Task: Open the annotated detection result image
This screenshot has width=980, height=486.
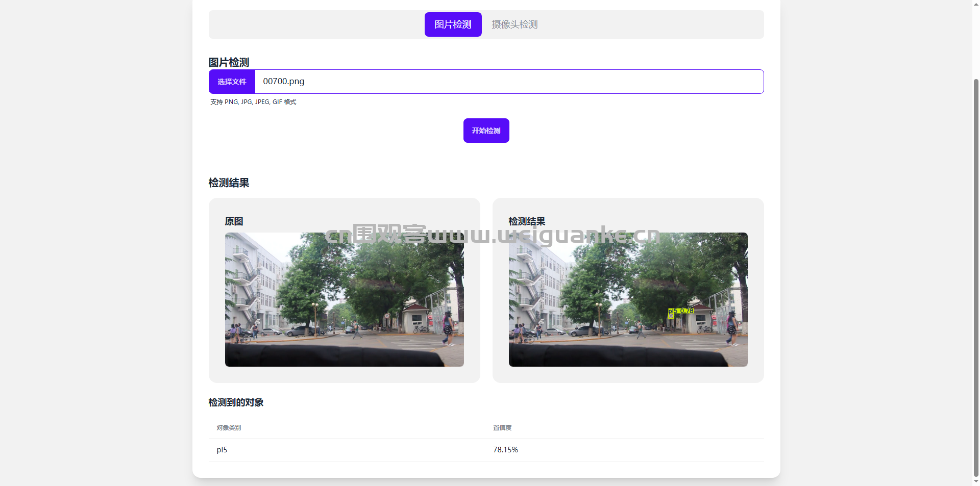Action: pos(628,299)
